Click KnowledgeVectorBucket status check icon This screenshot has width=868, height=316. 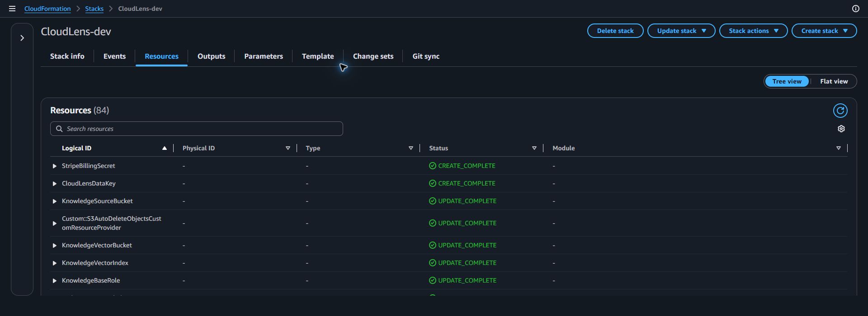point(433,245)
